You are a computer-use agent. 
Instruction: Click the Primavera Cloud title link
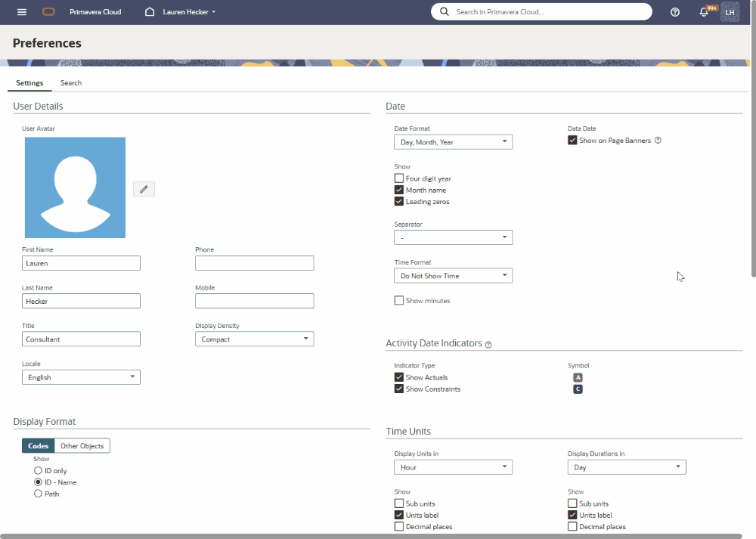95,12
